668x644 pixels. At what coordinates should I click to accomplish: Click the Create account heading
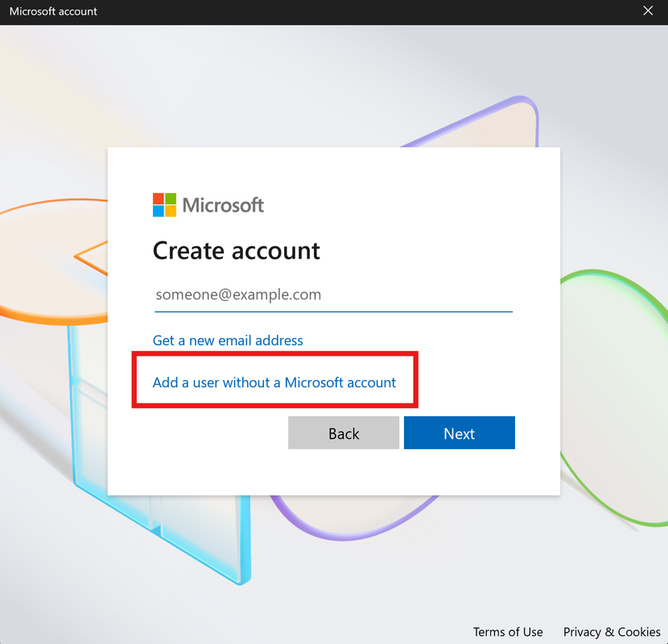(236, 250)
